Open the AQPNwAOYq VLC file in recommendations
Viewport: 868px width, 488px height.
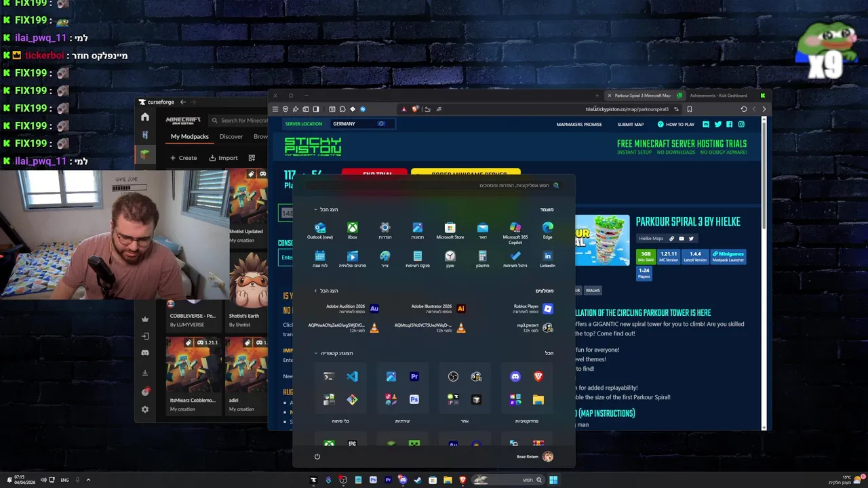(x=343, y=327)
